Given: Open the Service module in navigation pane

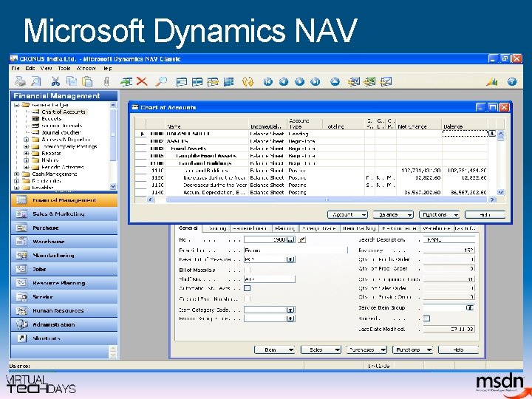Looking at the screenshot, I should point(64,297).
